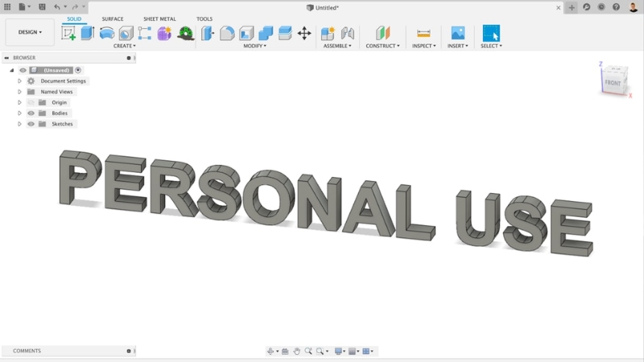644x362 pixels.
Task: Hide the Bodies folder with its eye icon
Action: [x=31, y=113]
